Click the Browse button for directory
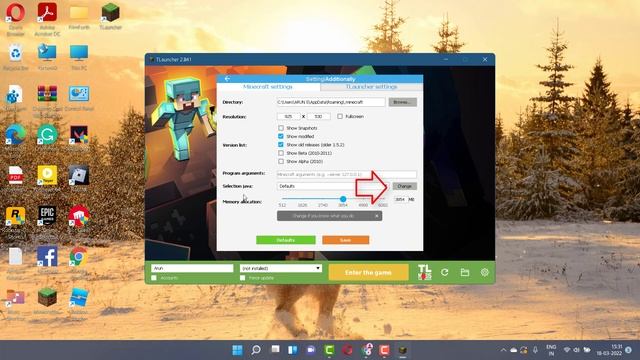640x360 pixels. [402, 102]
